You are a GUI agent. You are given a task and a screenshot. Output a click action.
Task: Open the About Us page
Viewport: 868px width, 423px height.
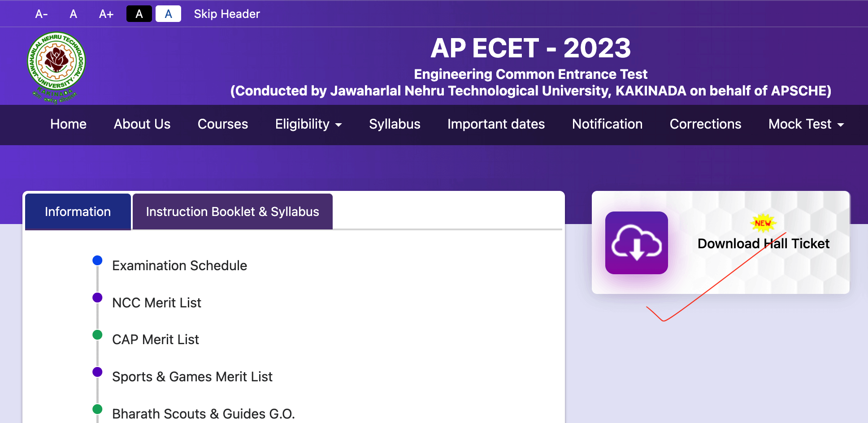pyautogui.click(x=142, y=124)
